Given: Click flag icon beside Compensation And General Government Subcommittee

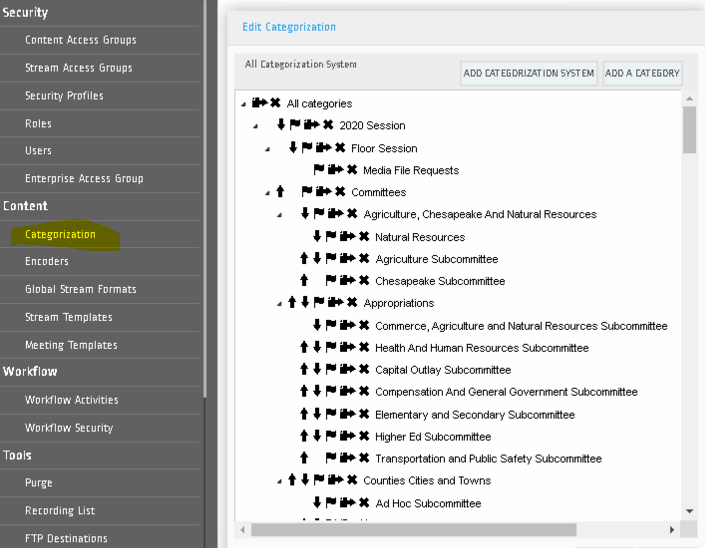Looking at the screenshot, I should [x=331, y=391].
